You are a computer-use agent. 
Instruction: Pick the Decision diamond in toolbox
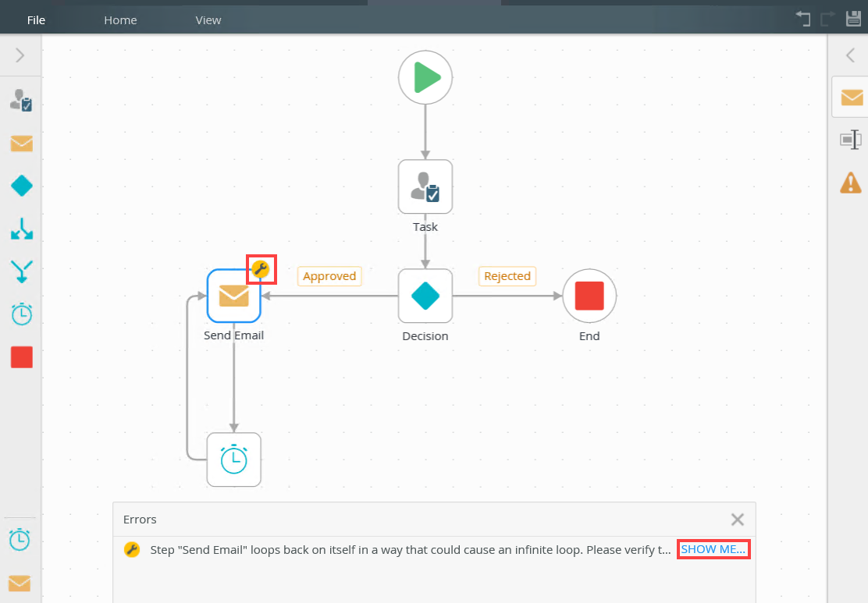(x=22, y=186)
